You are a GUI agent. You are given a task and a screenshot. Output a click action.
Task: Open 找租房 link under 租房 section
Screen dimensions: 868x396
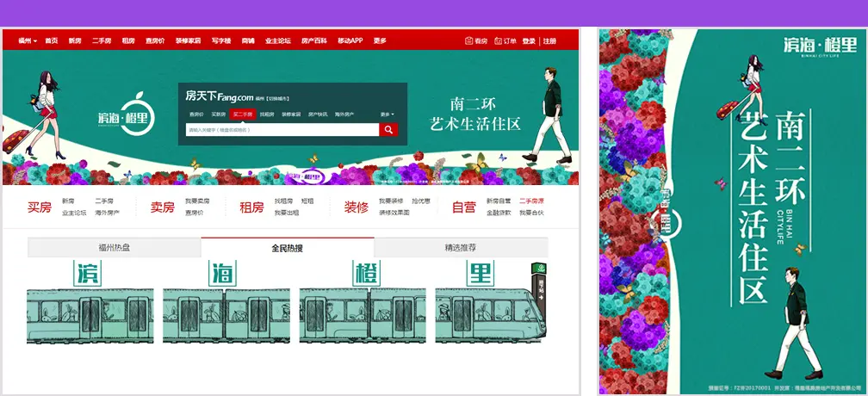[283, 201]
